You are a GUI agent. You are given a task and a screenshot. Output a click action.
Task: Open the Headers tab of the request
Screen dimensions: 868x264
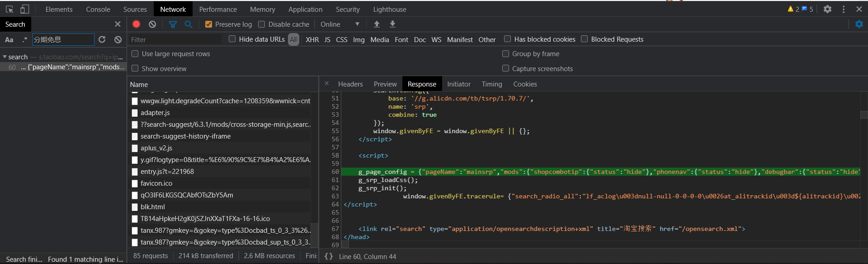(x=350, y=84)
